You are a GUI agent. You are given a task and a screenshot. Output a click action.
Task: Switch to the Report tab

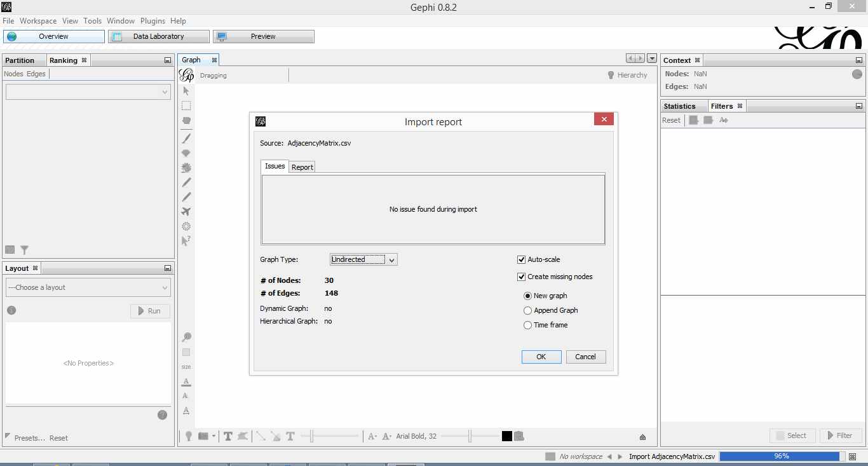(302, 167)
